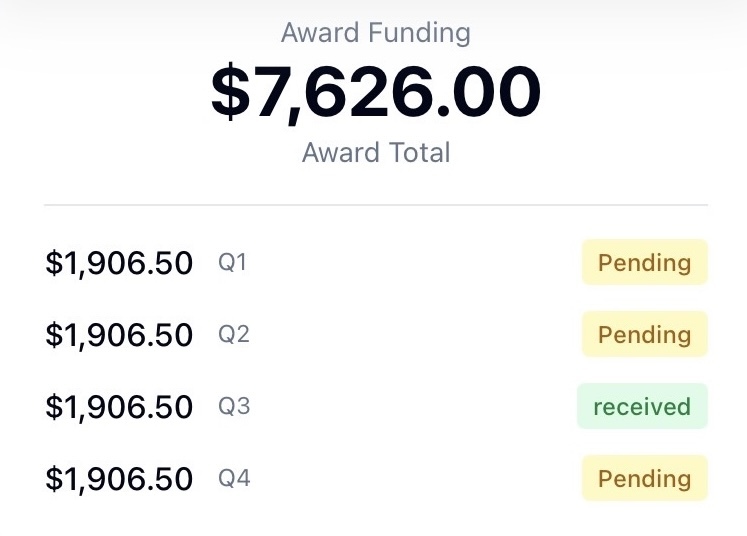Select the $1,906.50 amount for Q4

point(119,479)
